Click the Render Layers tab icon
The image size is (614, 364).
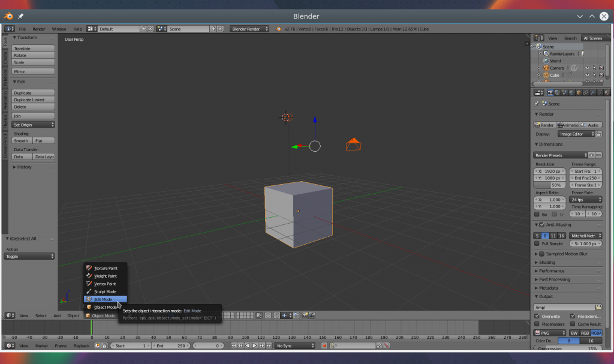tap(557, 92)
